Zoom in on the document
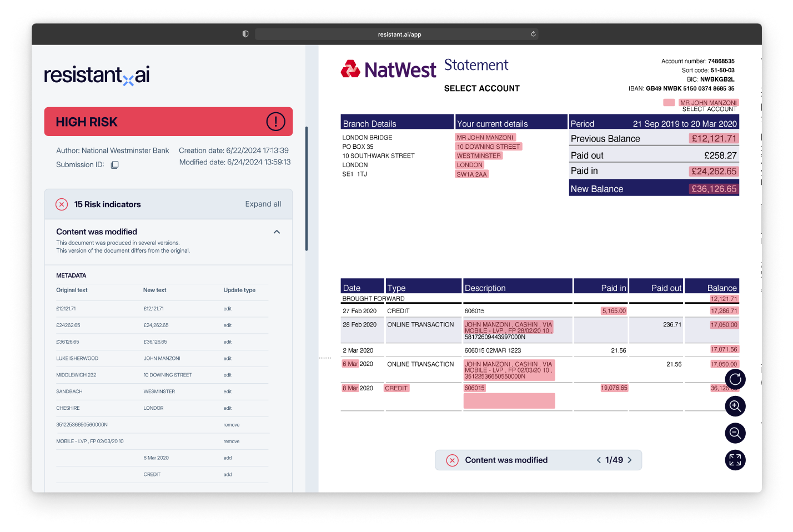The height and width of the screenshot is (532, 793). tap(735, 406)
